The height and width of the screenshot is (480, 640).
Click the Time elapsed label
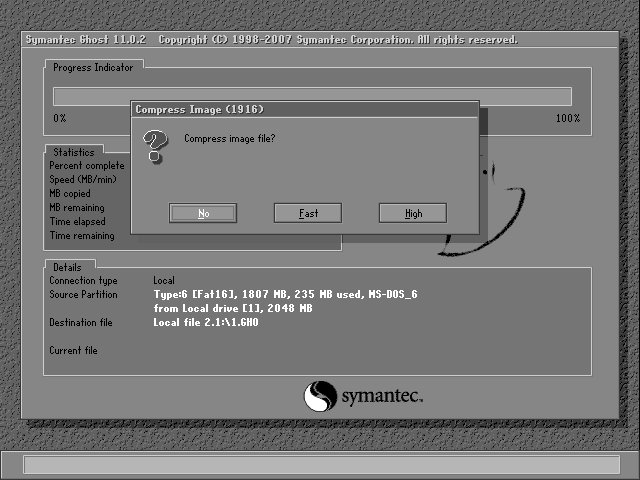pos(78,222)
